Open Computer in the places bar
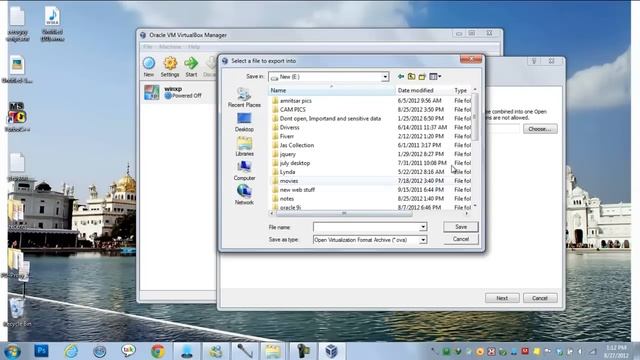 [244, 171]
